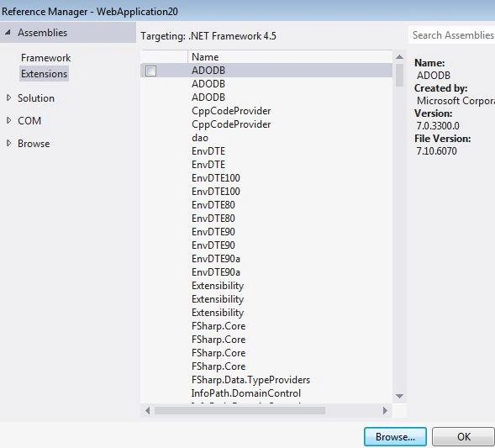Screen dimensions: 495x448
Task: Click the horizontal scrollbar left arrow
Action: [147, 410]
